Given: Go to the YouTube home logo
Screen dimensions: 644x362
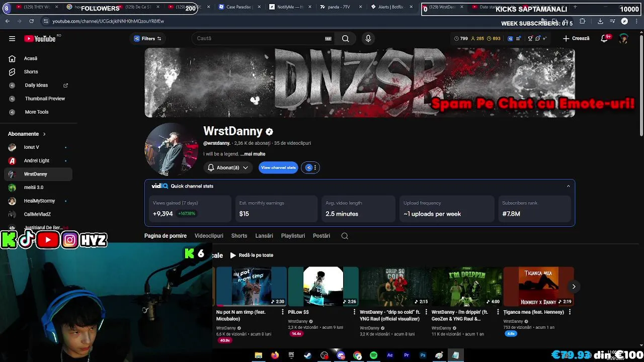Looking at the screenshot, I should point(40,39).
